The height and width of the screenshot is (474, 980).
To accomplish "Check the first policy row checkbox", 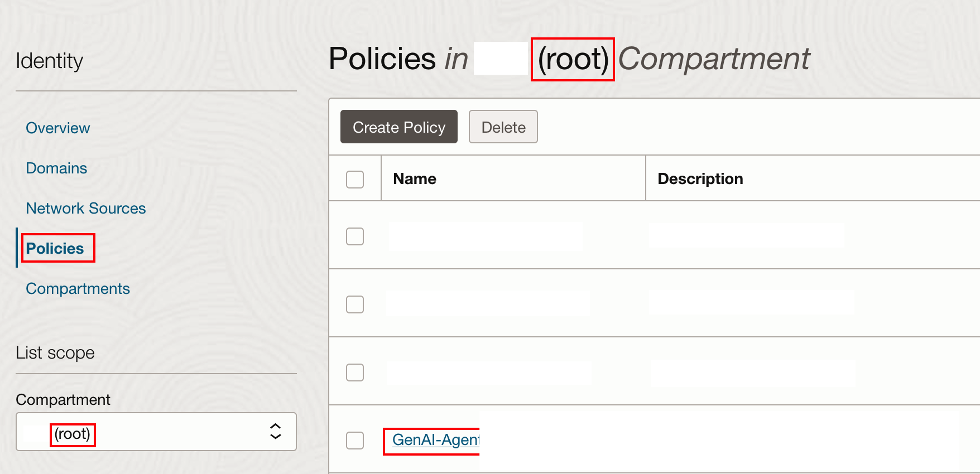I will pyautogui.click(x=355, y=236).
